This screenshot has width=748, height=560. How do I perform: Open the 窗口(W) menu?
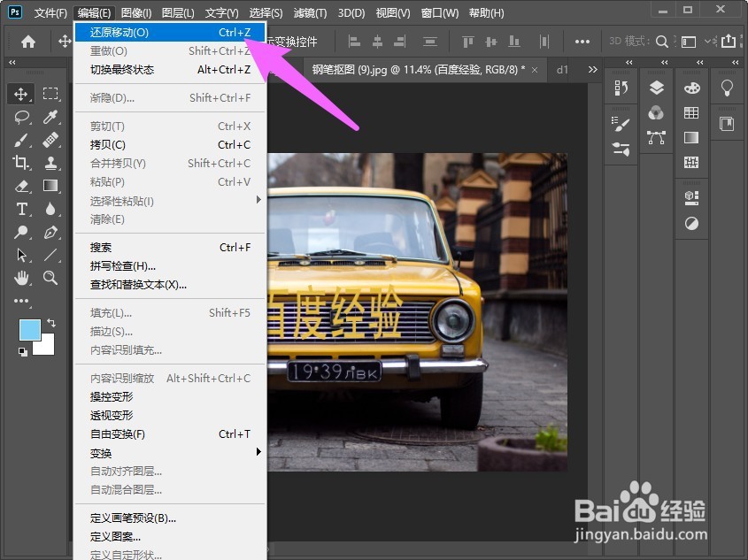coord(440,13)
